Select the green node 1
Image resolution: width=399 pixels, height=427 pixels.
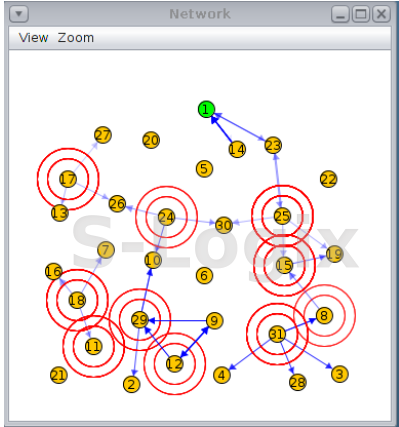[x=206, y=109]
